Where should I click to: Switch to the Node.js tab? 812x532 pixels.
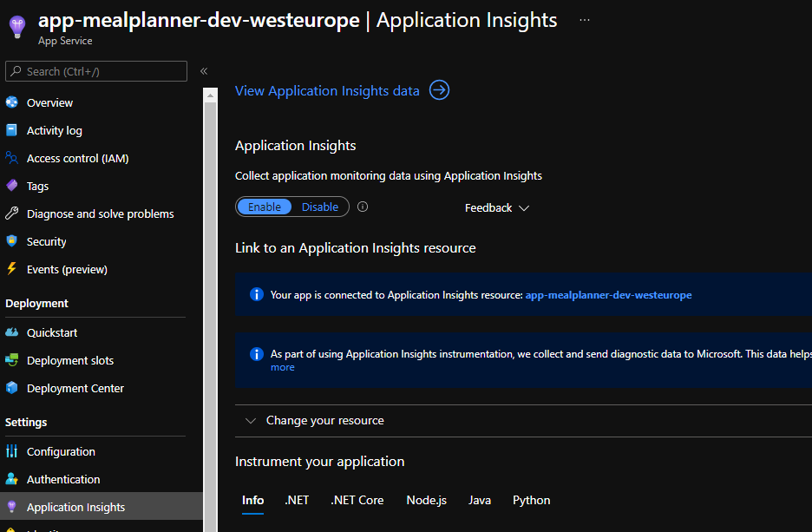tap(426, 501)
